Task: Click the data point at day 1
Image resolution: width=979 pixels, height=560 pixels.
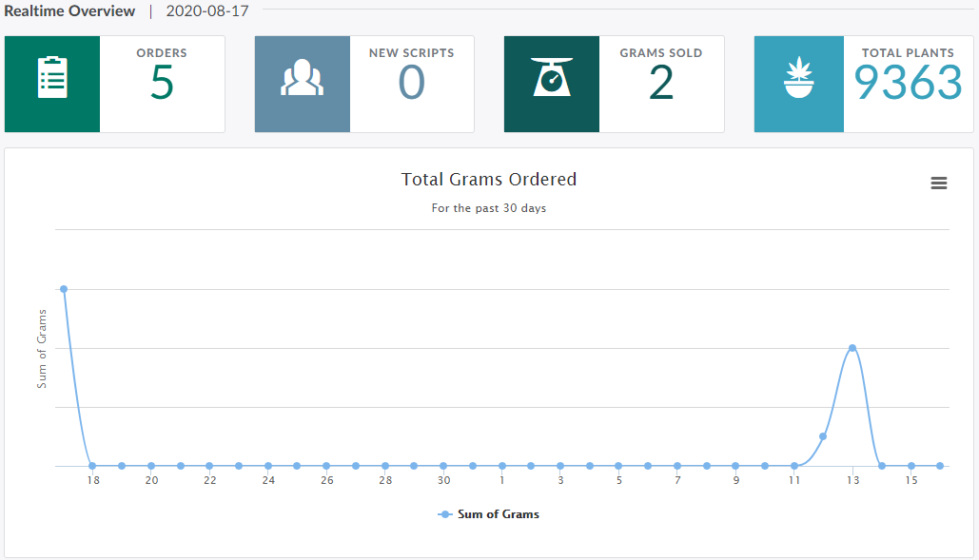Action: click(501, 466)
